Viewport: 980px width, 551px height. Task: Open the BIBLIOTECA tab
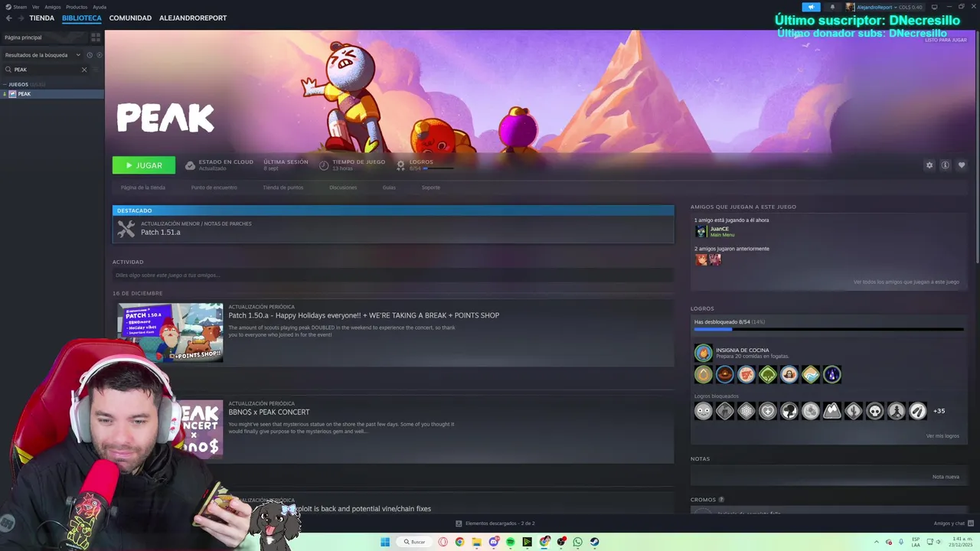coord(82,18)
